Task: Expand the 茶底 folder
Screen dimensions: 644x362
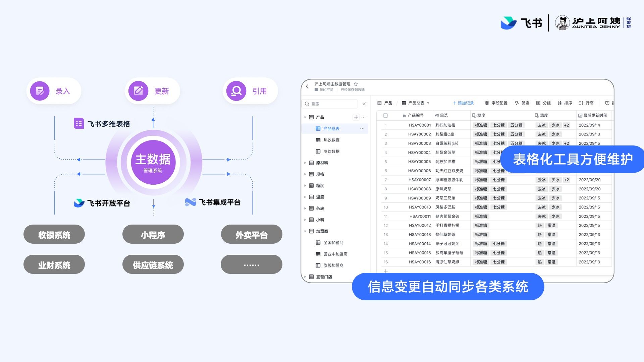Action: 305,208
